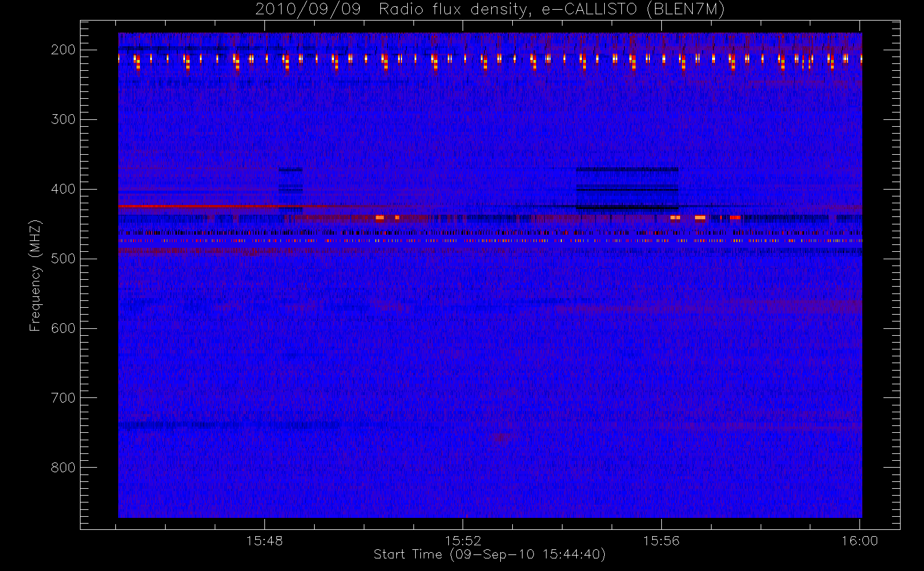The width and height of the screenshot is (924, 571).
Task: Click the 400 frequency tick label
Action: click(63, 189)
